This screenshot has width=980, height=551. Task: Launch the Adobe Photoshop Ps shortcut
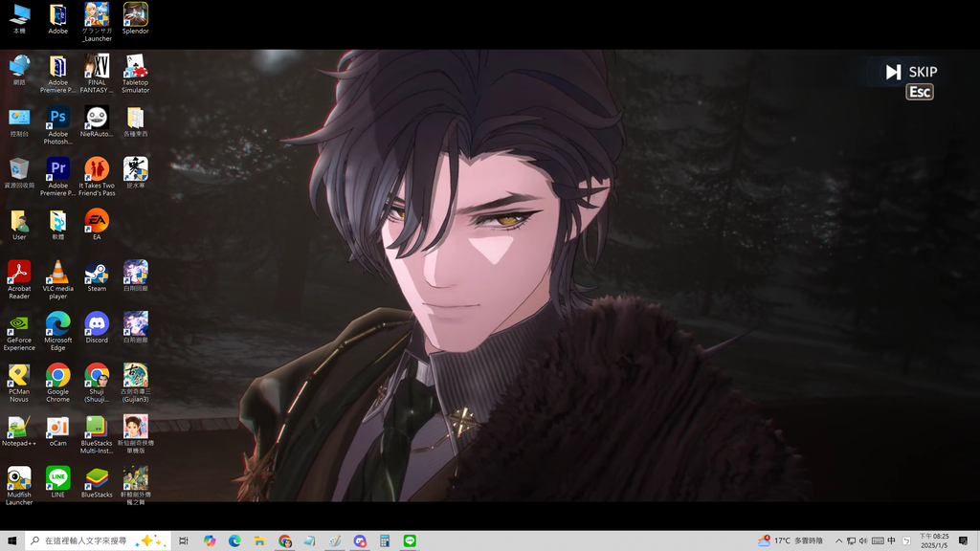[x=58, y=125]
